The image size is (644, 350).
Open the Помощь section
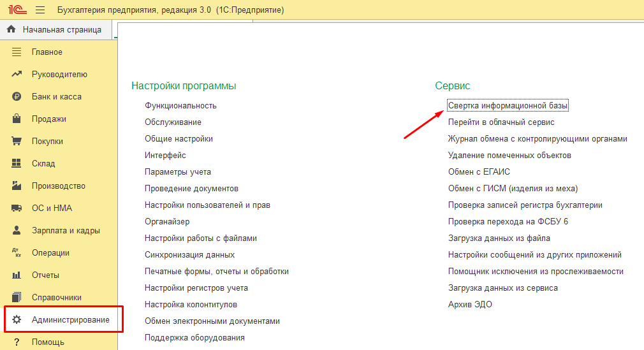coord(48,342)
